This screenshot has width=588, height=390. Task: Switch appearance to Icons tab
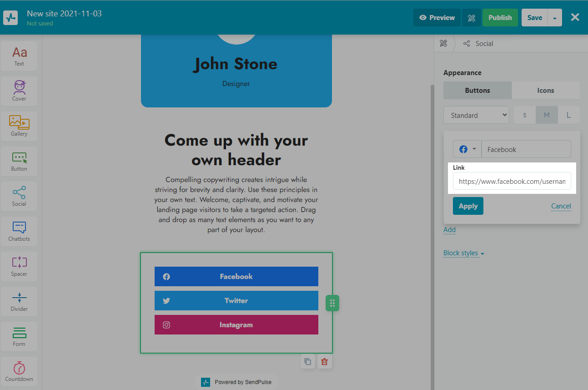coord(545,91)
